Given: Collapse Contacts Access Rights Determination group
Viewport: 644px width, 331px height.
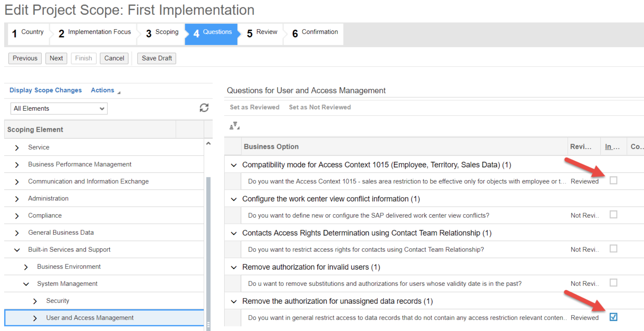Looking at the screenshot, I should [233, 233].
